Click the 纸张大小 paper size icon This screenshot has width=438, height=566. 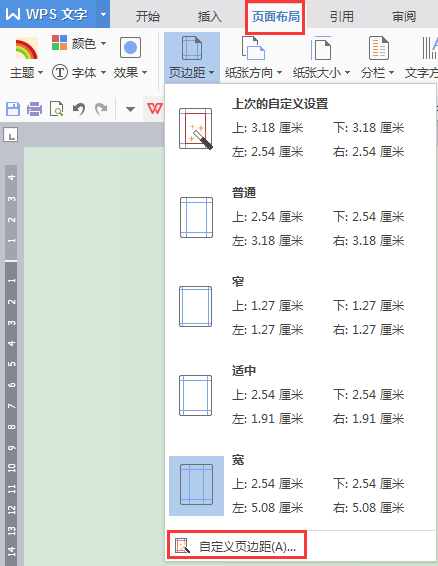[x=321, y=48]
